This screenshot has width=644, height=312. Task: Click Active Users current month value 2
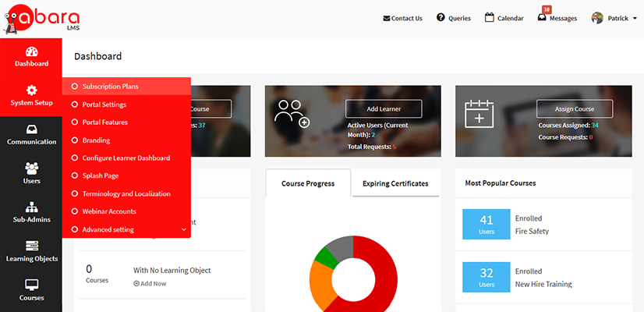coord(373,134)
